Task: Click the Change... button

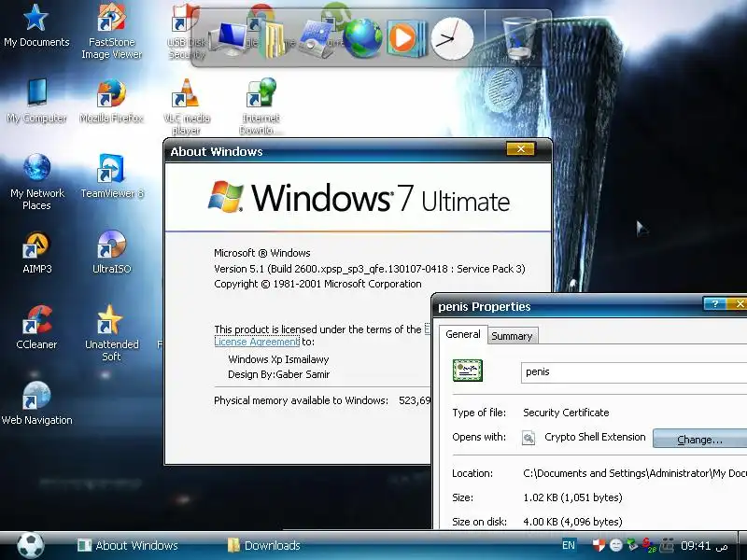Action: [699, 439]
